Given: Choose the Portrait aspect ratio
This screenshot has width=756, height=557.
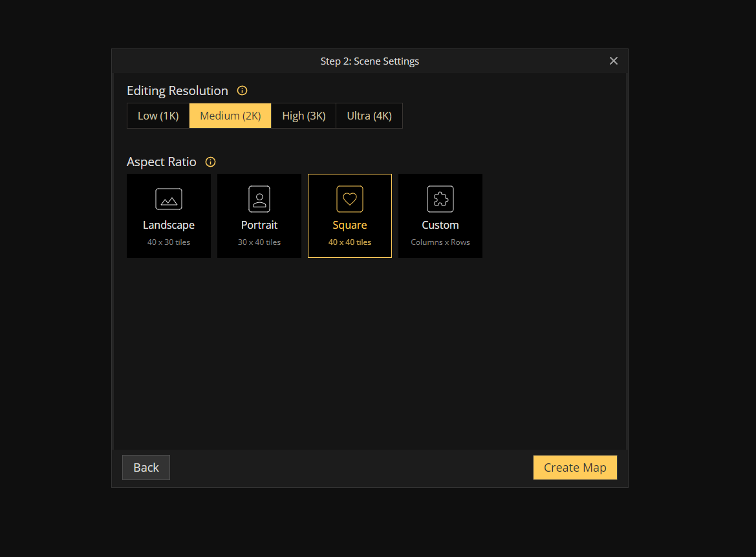Looking at the screenshot, I should (259, 216).
